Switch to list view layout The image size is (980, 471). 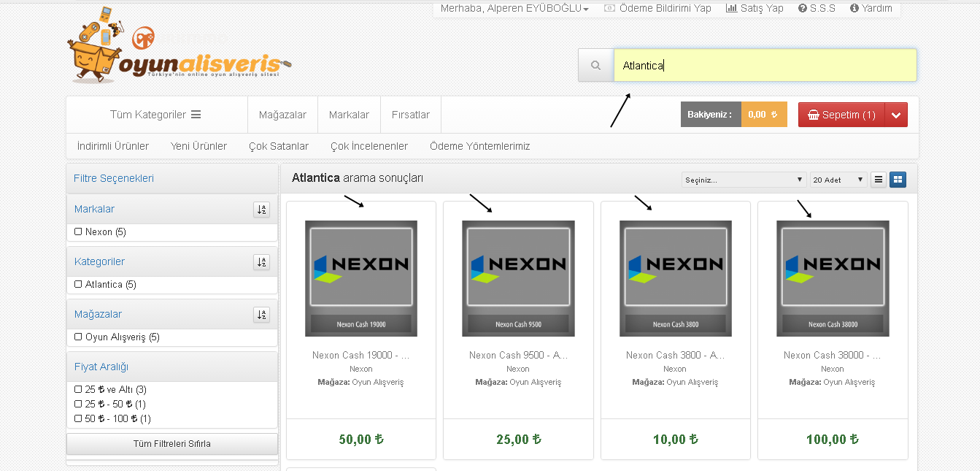coord(879,180)
